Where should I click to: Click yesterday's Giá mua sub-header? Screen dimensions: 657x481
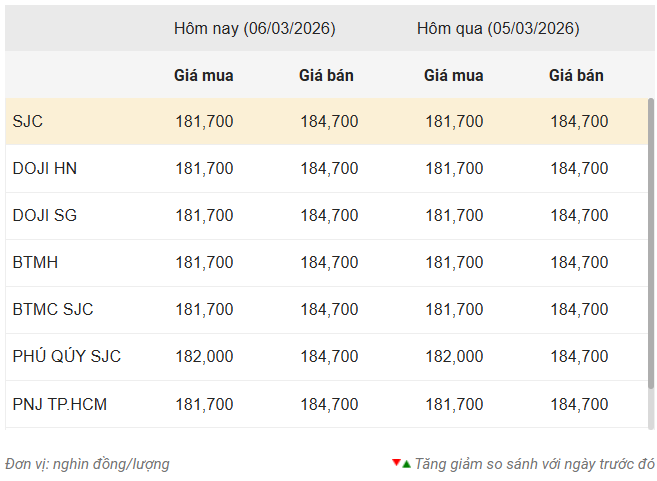coord(454,75)
